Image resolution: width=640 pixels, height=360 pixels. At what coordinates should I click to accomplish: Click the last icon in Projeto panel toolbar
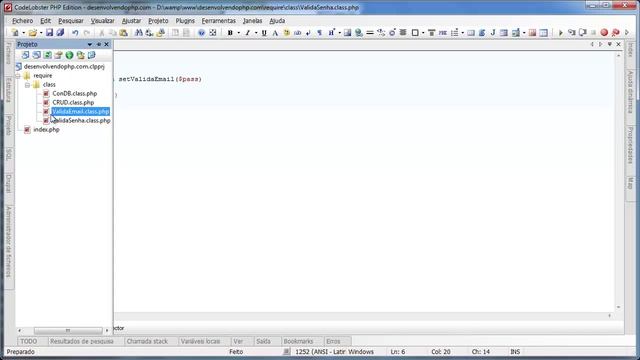tap(91, 55)
